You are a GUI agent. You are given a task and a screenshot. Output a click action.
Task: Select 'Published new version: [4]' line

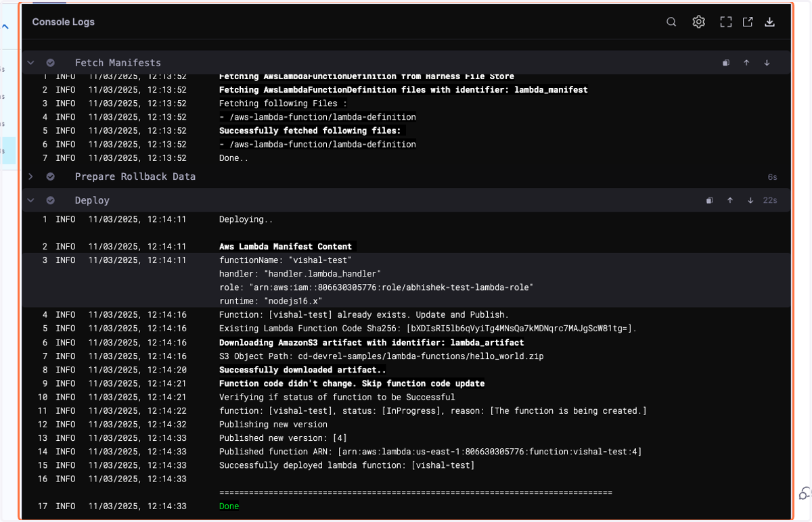[x=283, y=438]
